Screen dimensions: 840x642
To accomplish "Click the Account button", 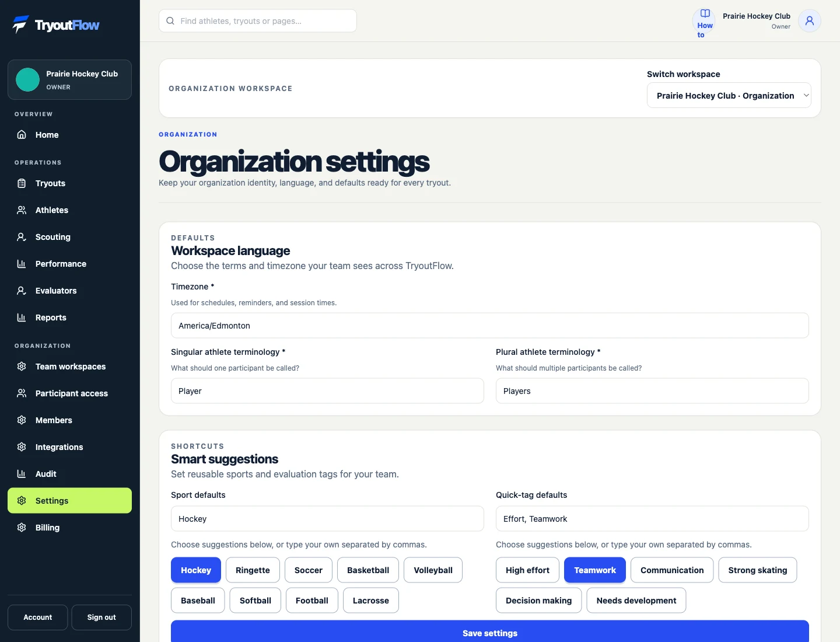I will [x=38, y=617].
